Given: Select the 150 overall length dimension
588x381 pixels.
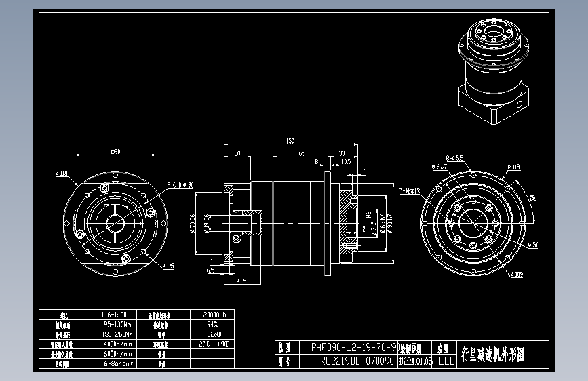Looking at the screenshot, I should point(290,141).
